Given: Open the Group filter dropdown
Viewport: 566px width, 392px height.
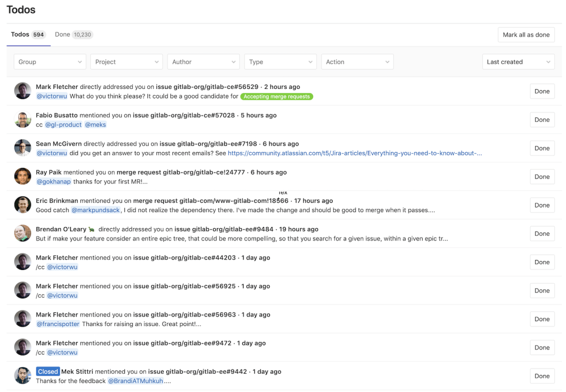Looking at the screenshot, I should [x=50, y=61].
